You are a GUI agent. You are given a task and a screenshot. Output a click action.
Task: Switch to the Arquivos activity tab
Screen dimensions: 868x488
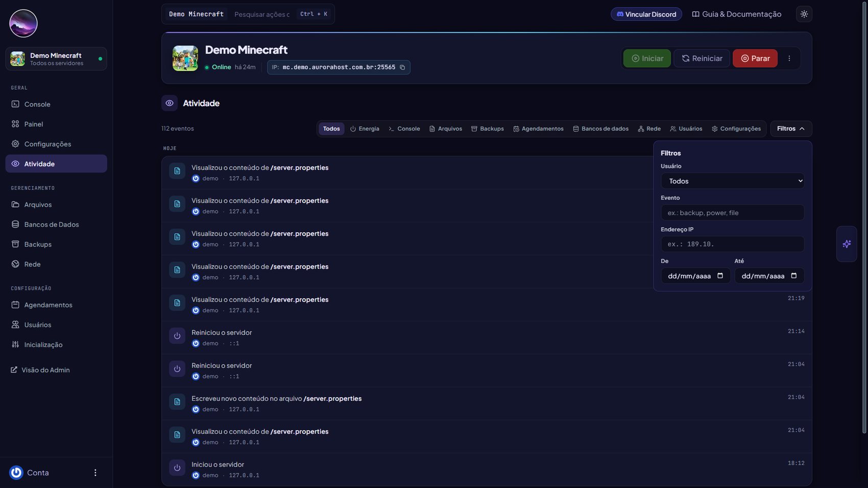click(x=446, y=129)
